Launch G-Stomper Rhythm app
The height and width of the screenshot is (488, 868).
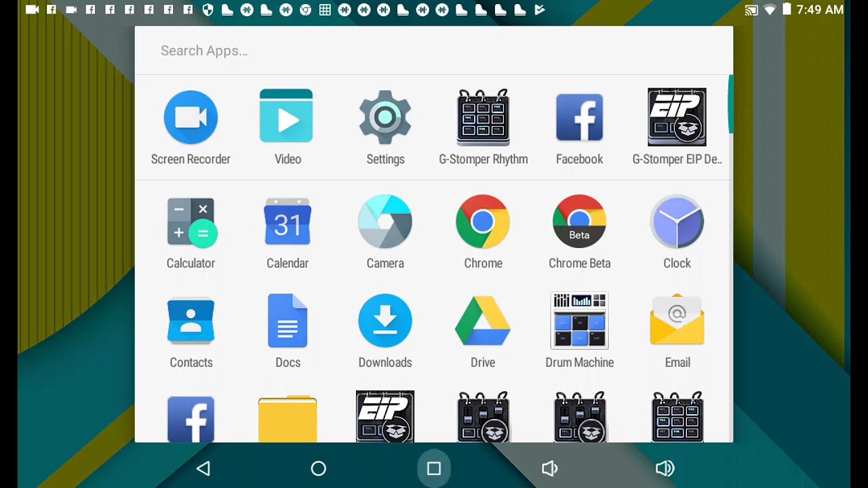click(x=483, y=117)
